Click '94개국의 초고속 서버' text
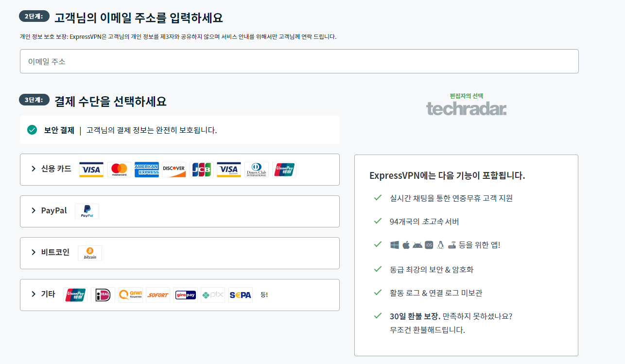The height and width of the screenshot is (364, 625). pos(424,222)
